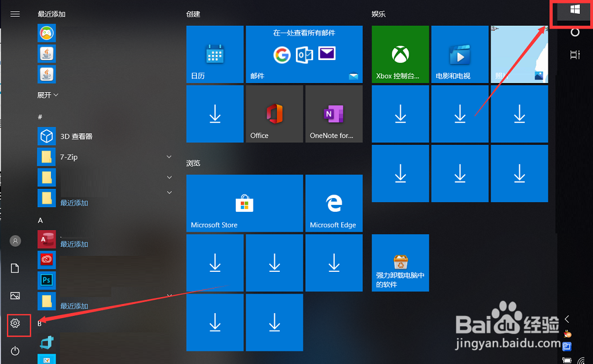Image resolution: width=593 pixels, height=364 pixels.
Task: Click the QQ penguin tray icon
Action: (567, 334)
